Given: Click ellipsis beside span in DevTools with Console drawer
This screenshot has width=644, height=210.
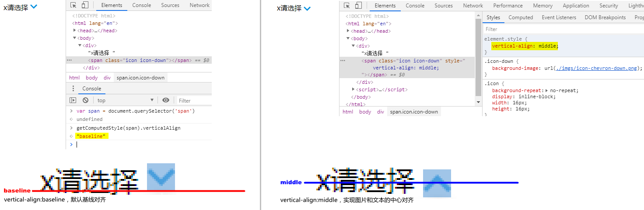Looking at the screenshot, I should click(69, 60).
